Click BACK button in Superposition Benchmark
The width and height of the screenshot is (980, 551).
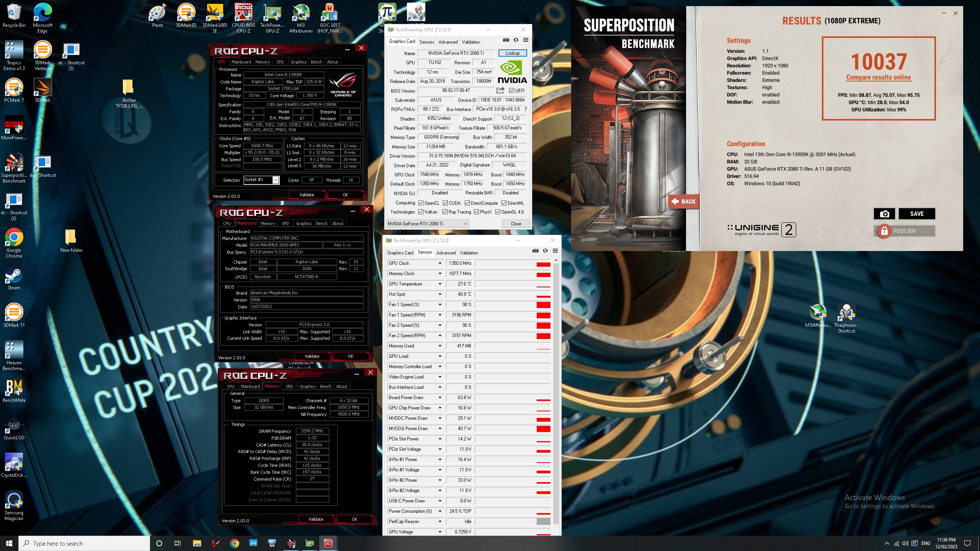(684, 202)
